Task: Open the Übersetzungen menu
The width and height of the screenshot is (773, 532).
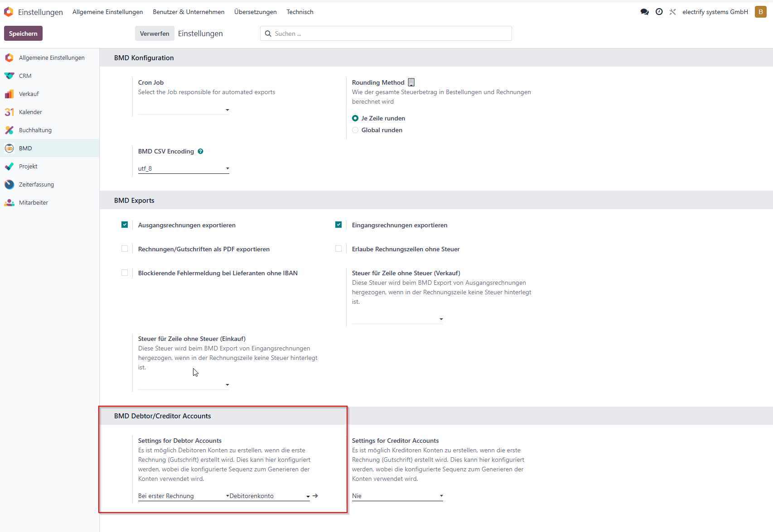Action: tap(256, 12)
